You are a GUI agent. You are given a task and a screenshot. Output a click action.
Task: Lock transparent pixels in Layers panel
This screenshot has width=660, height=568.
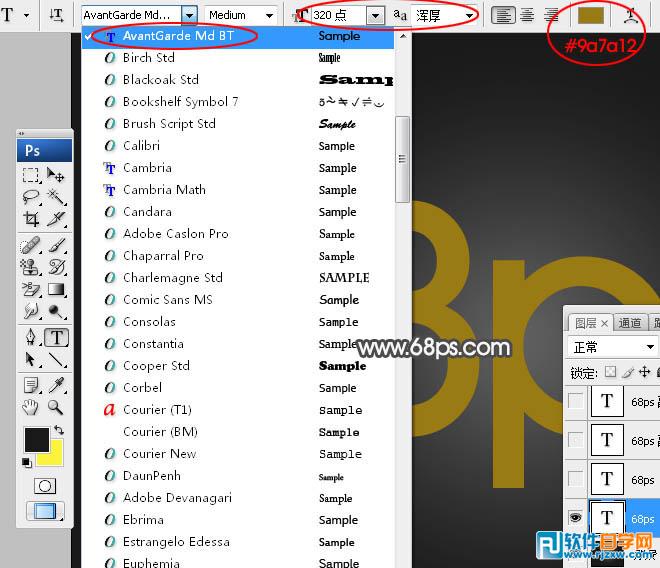[610, 372]
